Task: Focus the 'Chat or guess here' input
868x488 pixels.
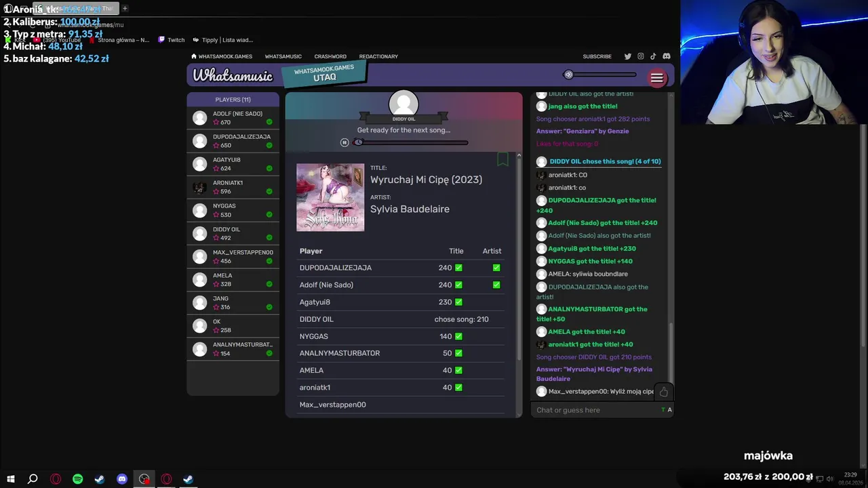Action: [597, 410]
